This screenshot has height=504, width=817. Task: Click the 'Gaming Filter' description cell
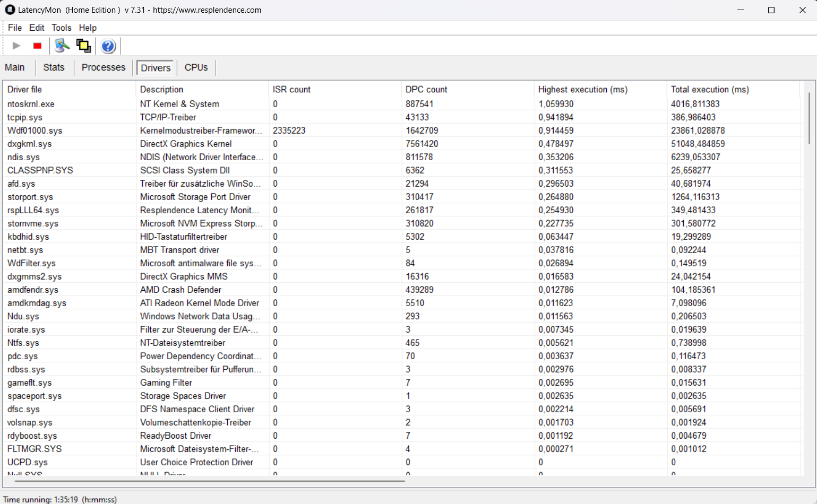click(x=166, y=383)
